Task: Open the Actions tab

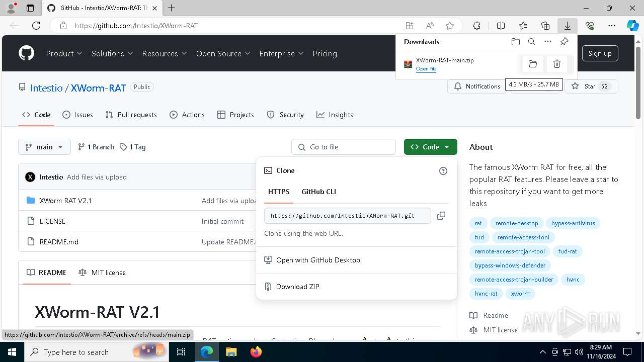Action: [187, 115]
